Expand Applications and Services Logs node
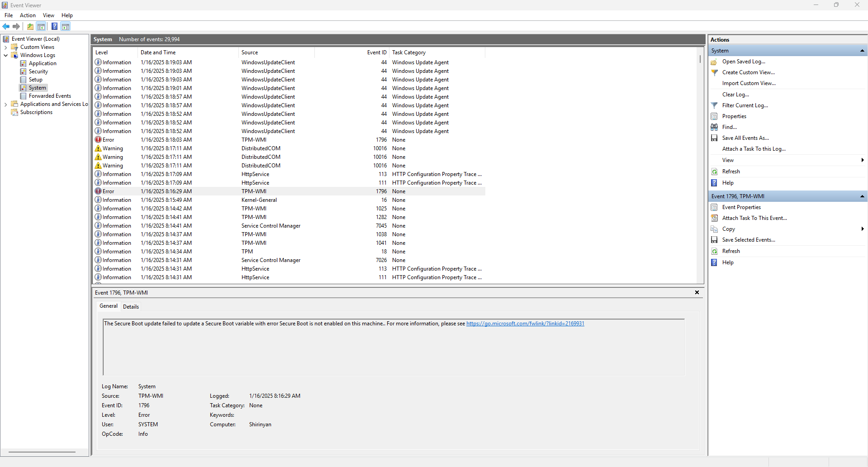Image resolution: width=868 pixels, height=467 pixels. pos(5,104)
